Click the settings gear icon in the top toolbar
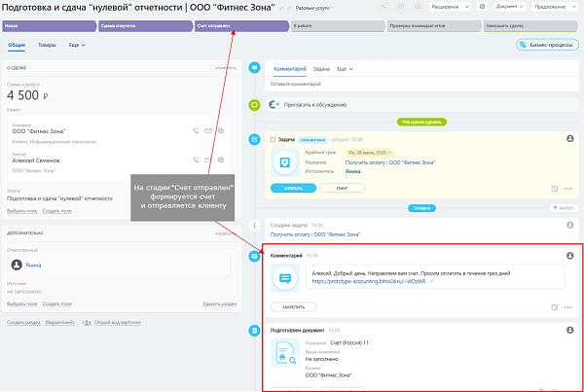This screenshot has height=392, width=584. tap(483, 7)
